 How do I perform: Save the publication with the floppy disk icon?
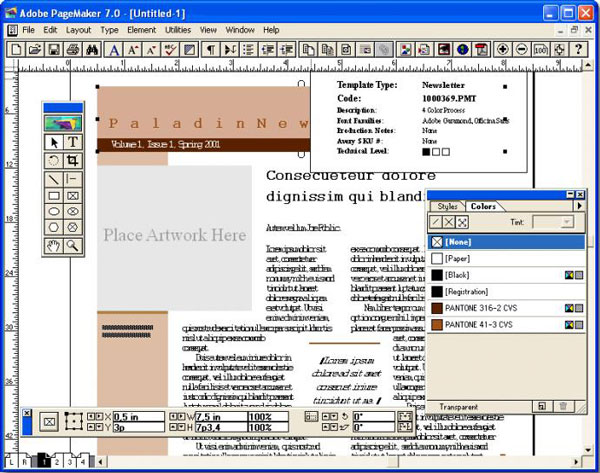click(54, 49)
